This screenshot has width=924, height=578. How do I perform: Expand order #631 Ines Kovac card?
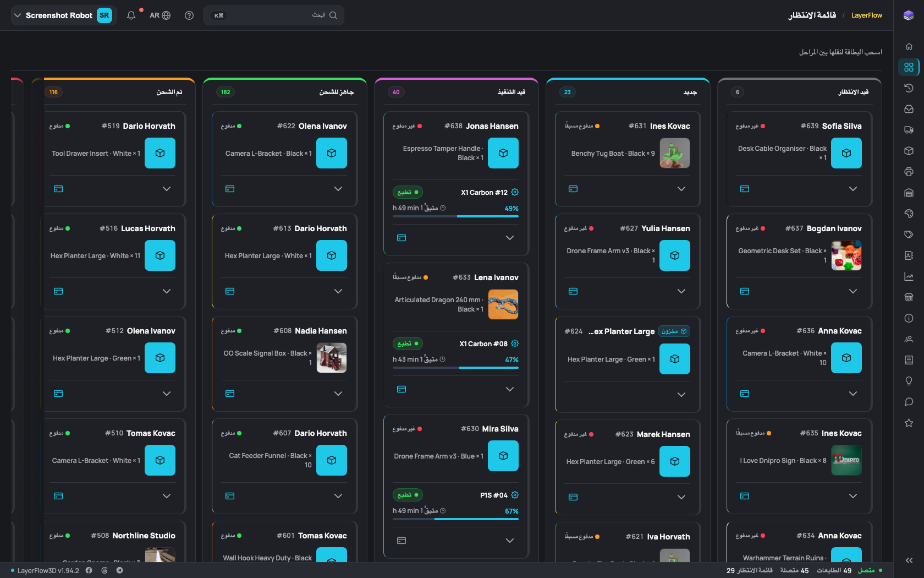[681, 189]
